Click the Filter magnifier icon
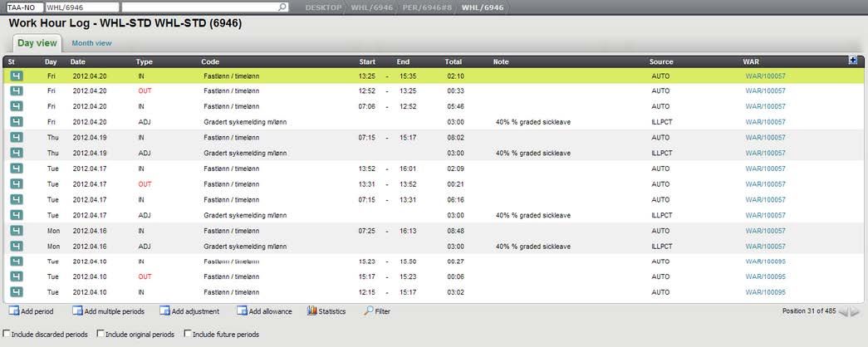Image resolution: width=868 pixels, height=347 pixels. click(x=368, y=311)
